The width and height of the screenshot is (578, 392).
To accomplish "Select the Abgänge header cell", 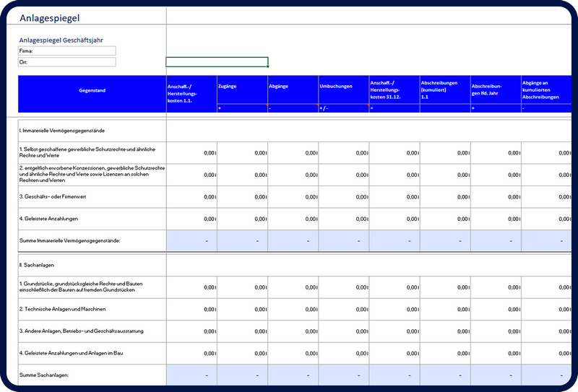I will [x=293, y=90].
